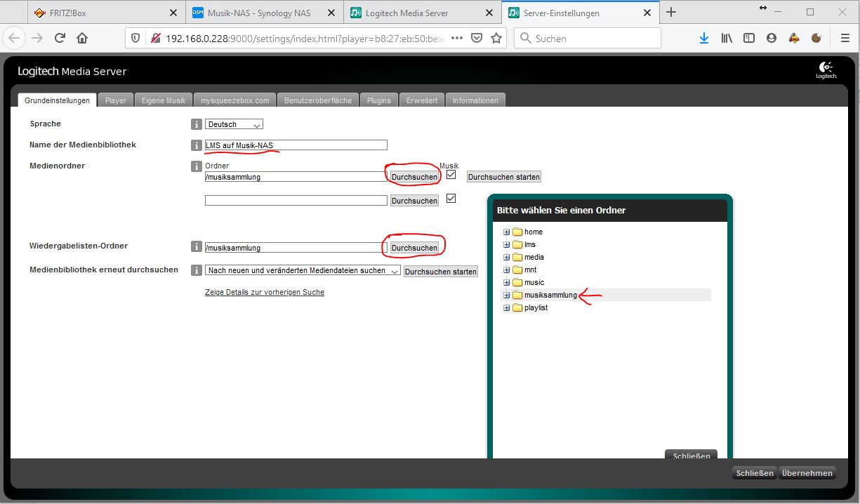
Task: Select the musiksammlung folder in tree
Action: tap(550, 295)
